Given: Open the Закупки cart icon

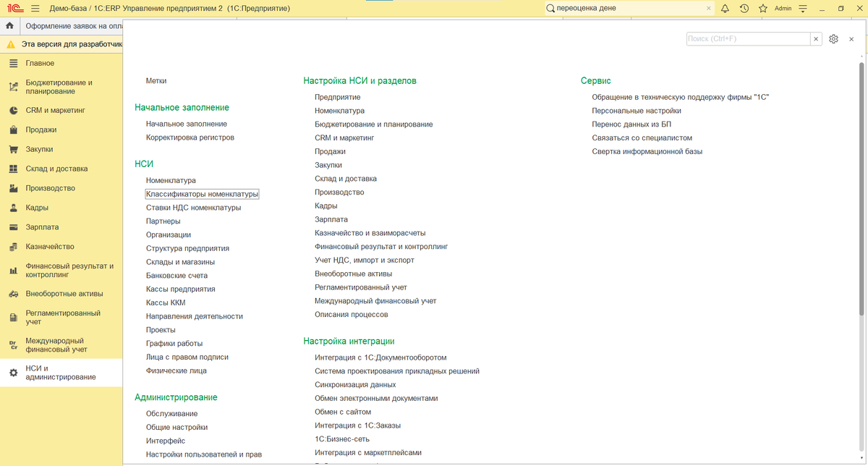Looking at the screenshot, I should (x=12, y=150).
